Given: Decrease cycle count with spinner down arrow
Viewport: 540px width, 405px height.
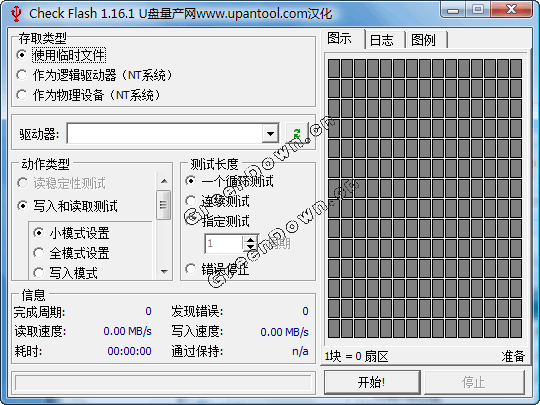Looking at the screenshot, I should [251, 248].
